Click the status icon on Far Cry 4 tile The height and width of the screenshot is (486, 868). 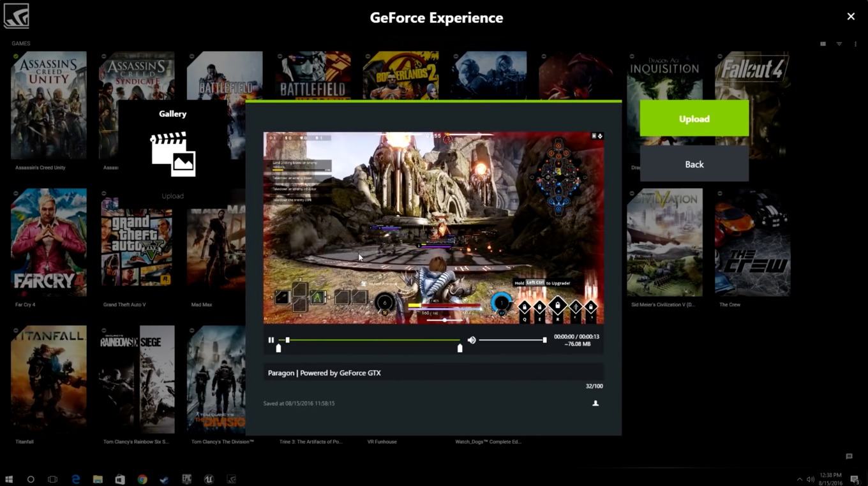[15, 193]
